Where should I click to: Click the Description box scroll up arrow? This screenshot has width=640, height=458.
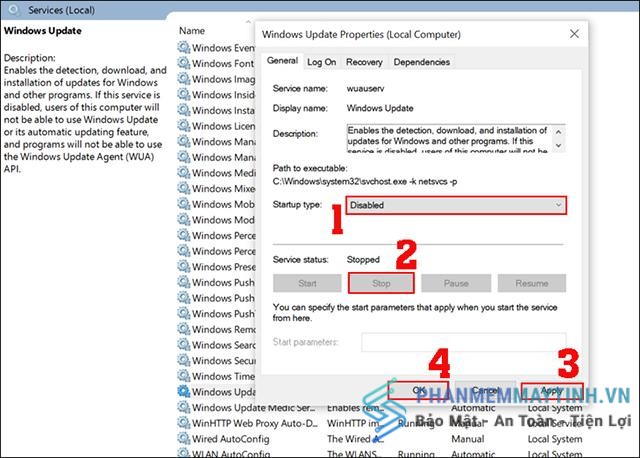click(x=558, y=132)
